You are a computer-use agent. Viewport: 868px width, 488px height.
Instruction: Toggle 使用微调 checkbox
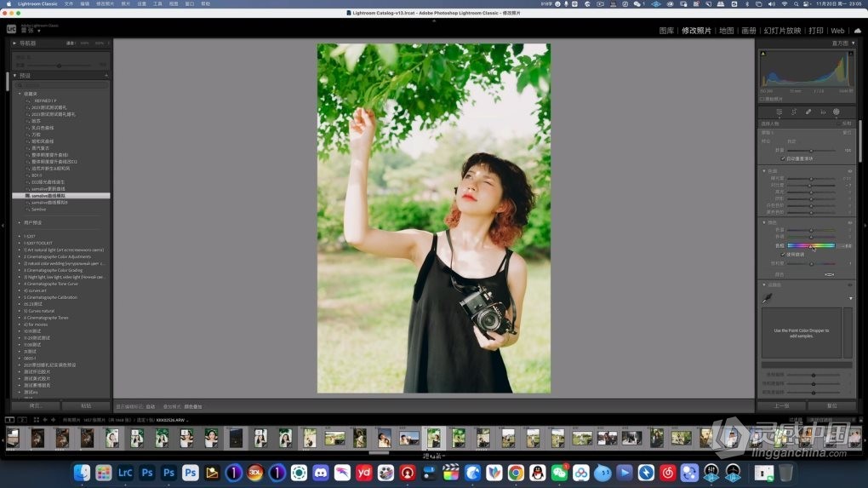point(783,254)
